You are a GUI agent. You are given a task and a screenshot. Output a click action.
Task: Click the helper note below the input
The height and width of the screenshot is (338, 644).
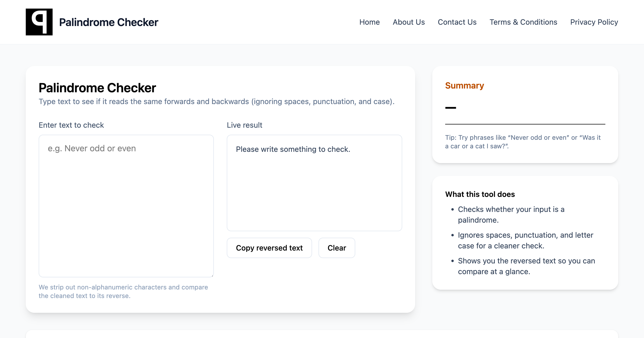pyautogui.click(x=123, y=291)
